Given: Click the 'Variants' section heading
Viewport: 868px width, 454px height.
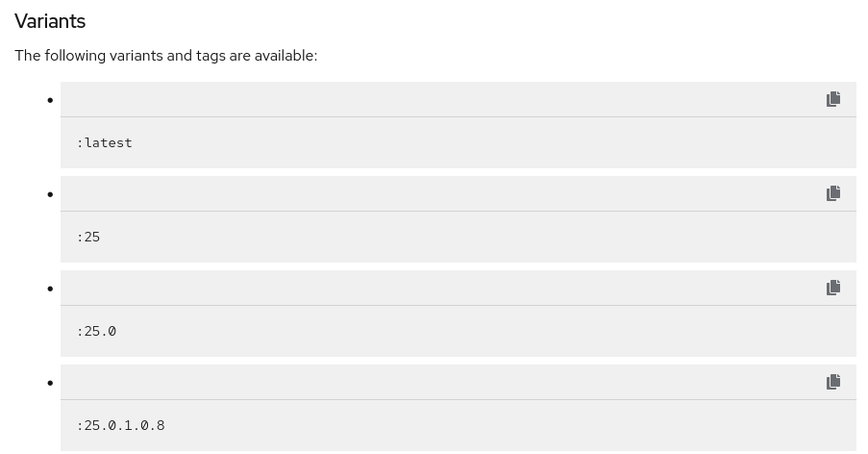Looking at the screenshot, I should (x=50, y=21).
